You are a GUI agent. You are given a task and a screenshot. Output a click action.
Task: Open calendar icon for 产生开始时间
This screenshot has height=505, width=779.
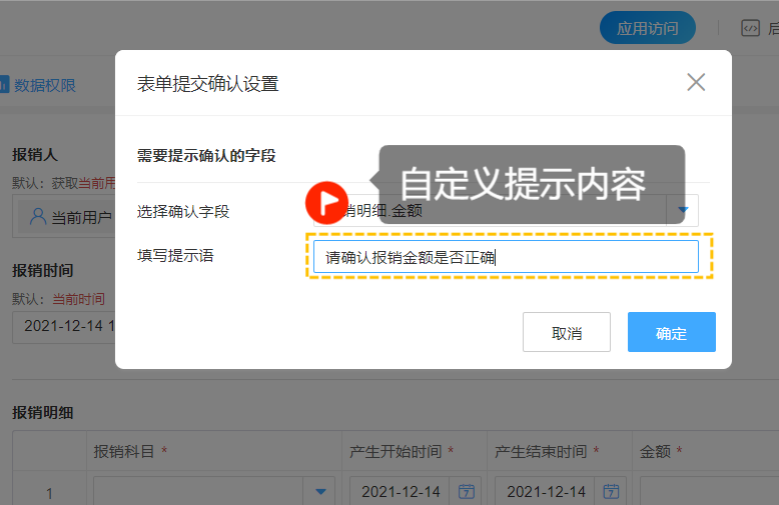pyautogui.click(x=466, y=491)
